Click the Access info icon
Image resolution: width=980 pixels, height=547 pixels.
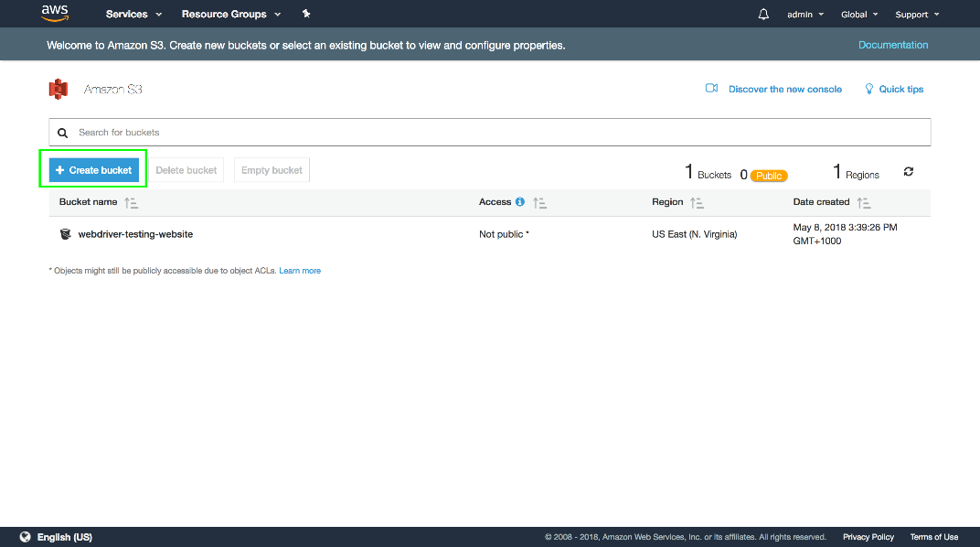519,202
